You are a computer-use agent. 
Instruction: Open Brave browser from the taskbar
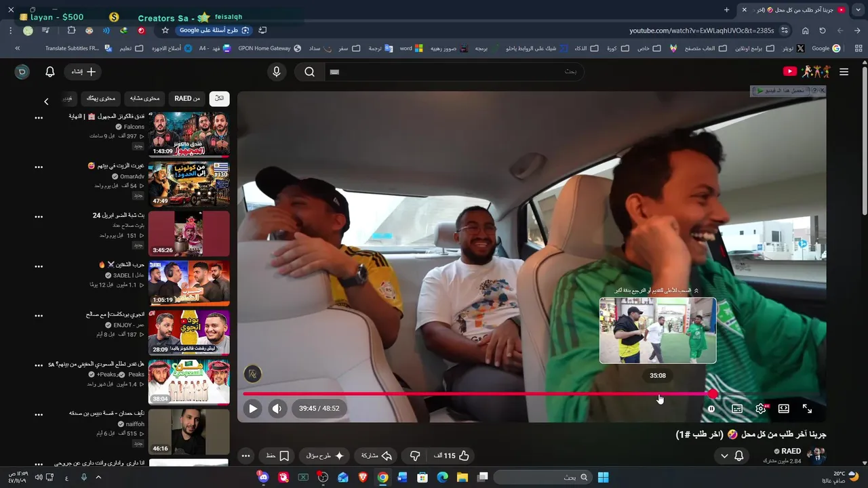click(363, 477)
